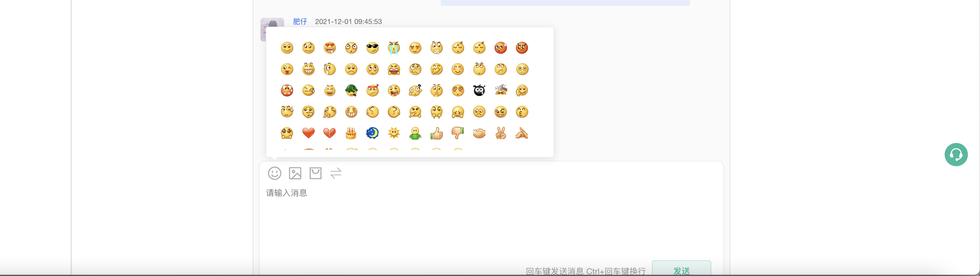Select the green-bodied figure emoji

[415, 133]
